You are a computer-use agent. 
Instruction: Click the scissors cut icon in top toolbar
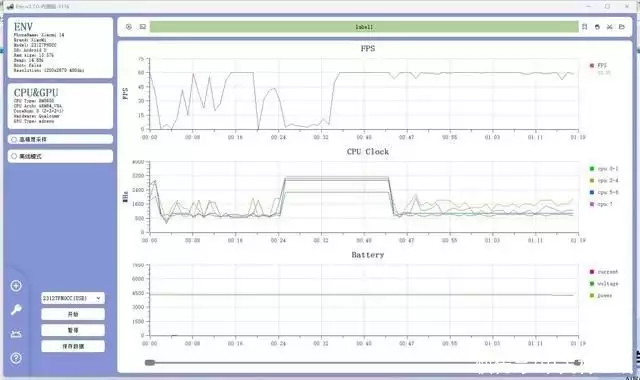609,27
